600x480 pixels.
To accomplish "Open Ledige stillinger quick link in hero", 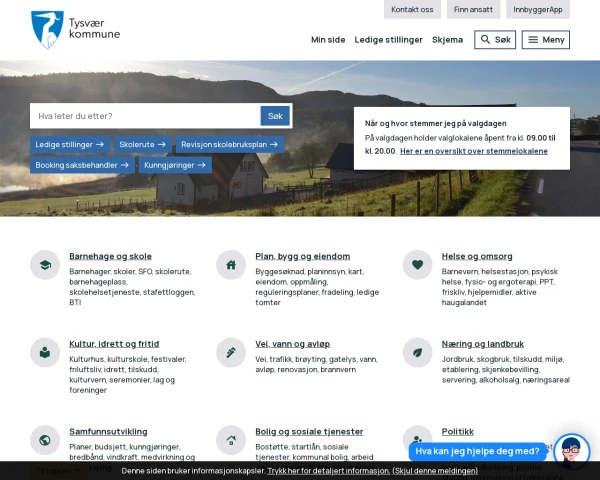I will click(x=70, y=145).
